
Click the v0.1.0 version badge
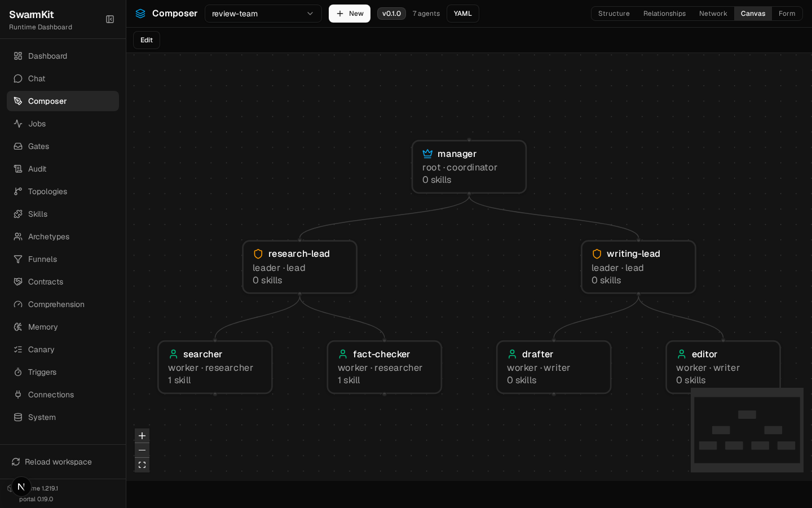coord(391,14)
